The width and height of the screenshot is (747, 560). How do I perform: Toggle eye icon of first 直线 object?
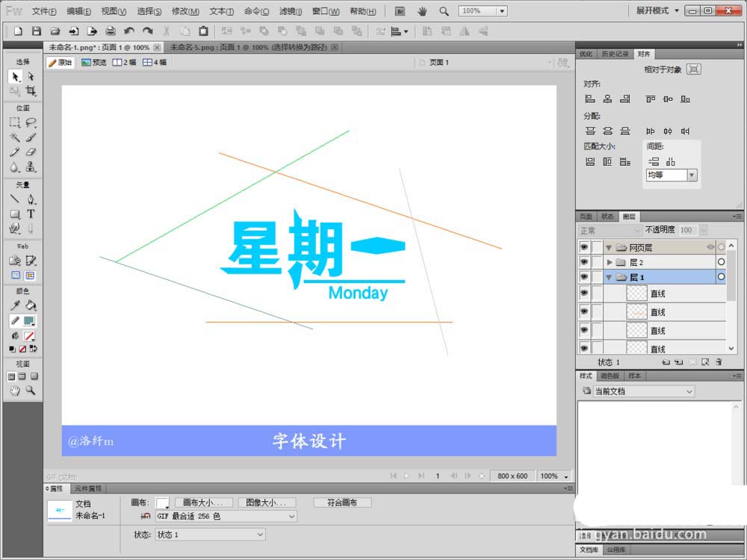click(x=584, y=293)
